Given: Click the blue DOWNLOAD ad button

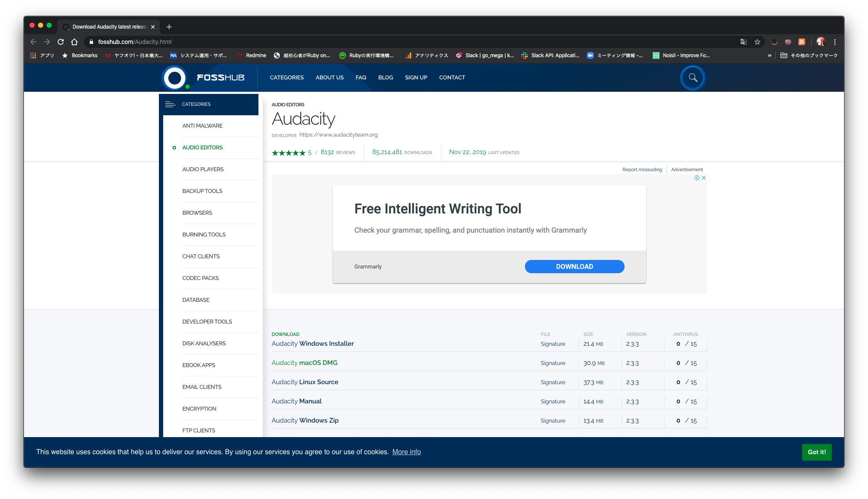Looking at the screenshot, I should 574,266.
